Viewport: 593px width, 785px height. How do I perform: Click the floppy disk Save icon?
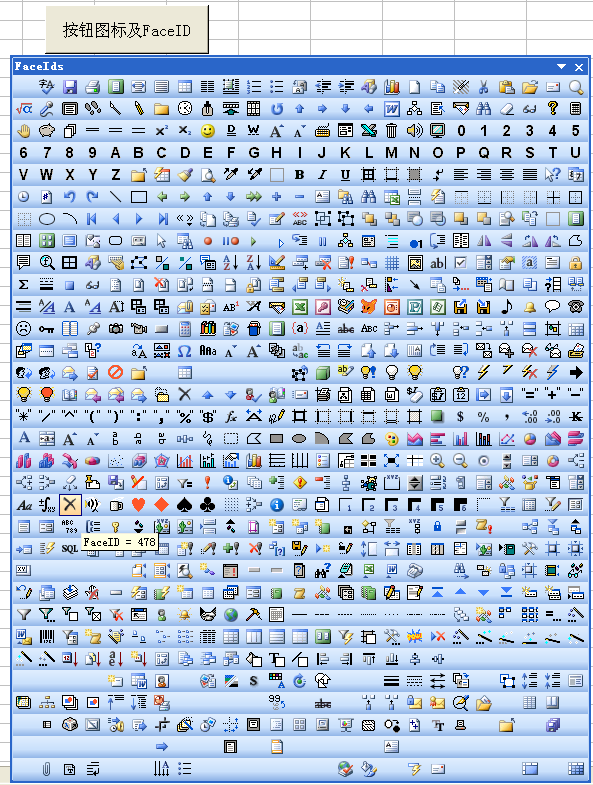pos(70,87)
